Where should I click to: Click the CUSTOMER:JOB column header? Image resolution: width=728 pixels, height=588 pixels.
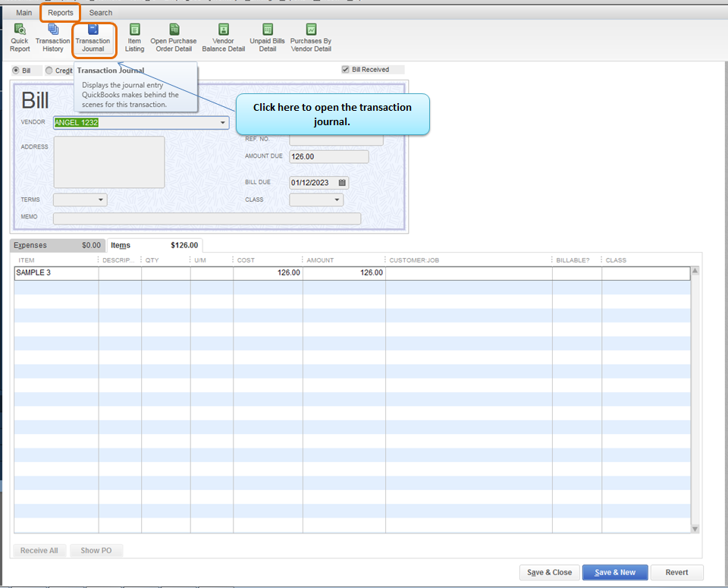pyautogui.click(x=414, y=260)
